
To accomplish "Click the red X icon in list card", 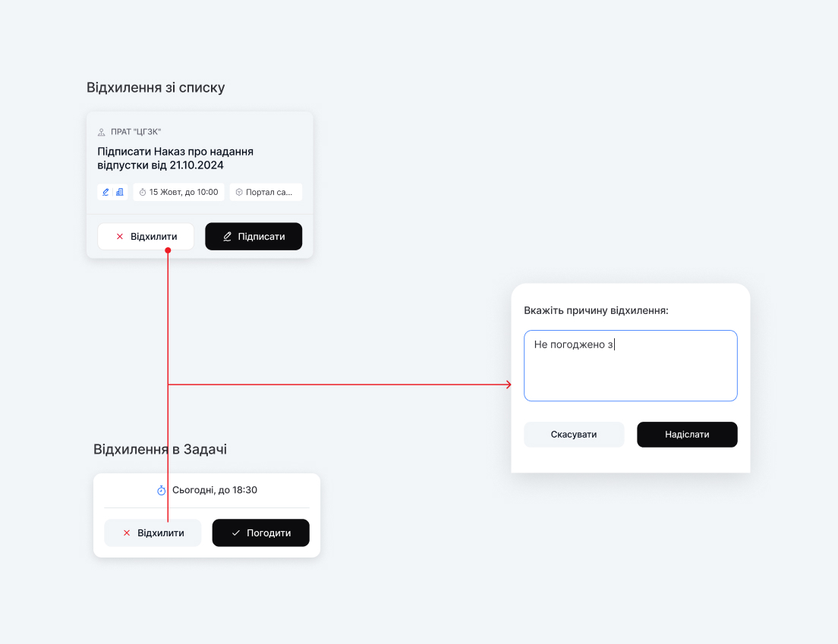I will (119, 237).
